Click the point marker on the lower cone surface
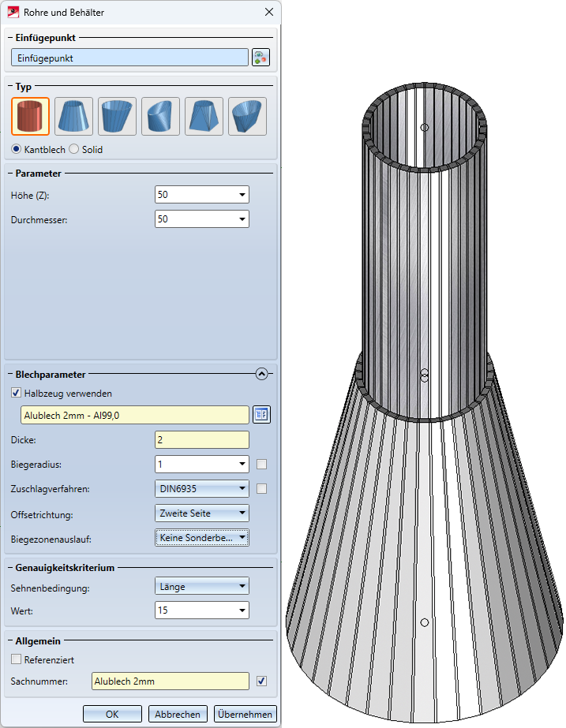Viewport: 566px width, 728px height. (424, 622)
